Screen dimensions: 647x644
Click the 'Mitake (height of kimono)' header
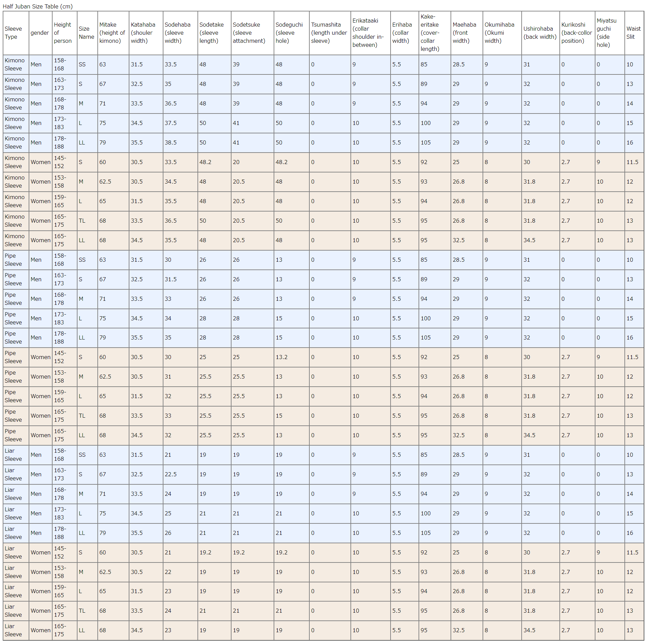click(112, 33)
